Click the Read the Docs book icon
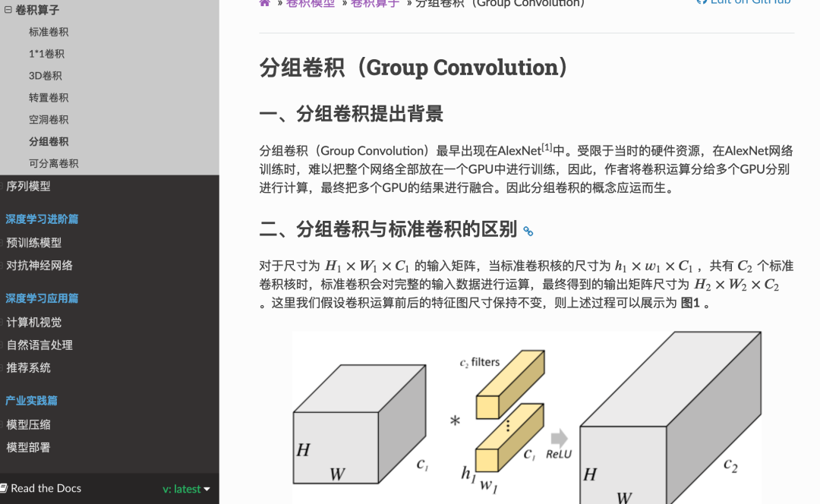Screen dimensions: 820x504 pos(4,488)
